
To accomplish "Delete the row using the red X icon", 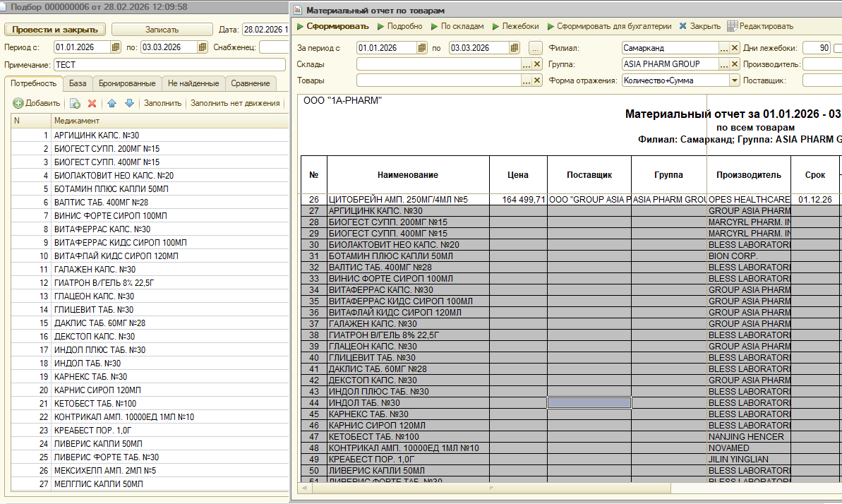I will [92, 103].
